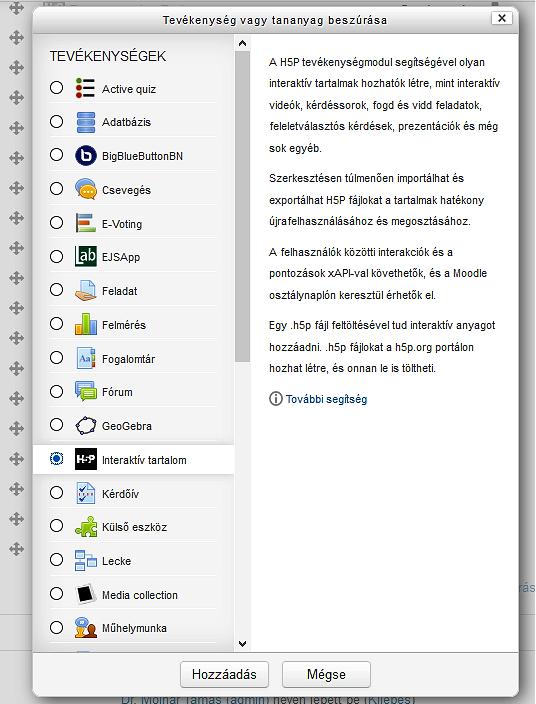The height and width of the screenshot is (704, 536).
Task: Close the activity chooser dialog
Action: pyautogui.click(x=502, y=18)
